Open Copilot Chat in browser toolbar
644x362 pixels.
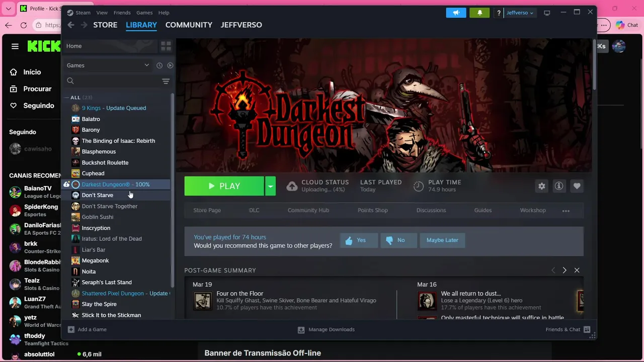pyautogui.click(x=626, y=25)
